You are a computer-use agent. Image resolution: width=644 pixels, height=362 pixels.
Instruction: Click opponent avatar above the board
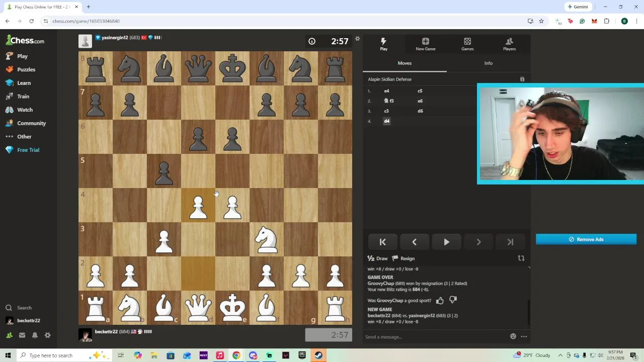coord(85,41)
